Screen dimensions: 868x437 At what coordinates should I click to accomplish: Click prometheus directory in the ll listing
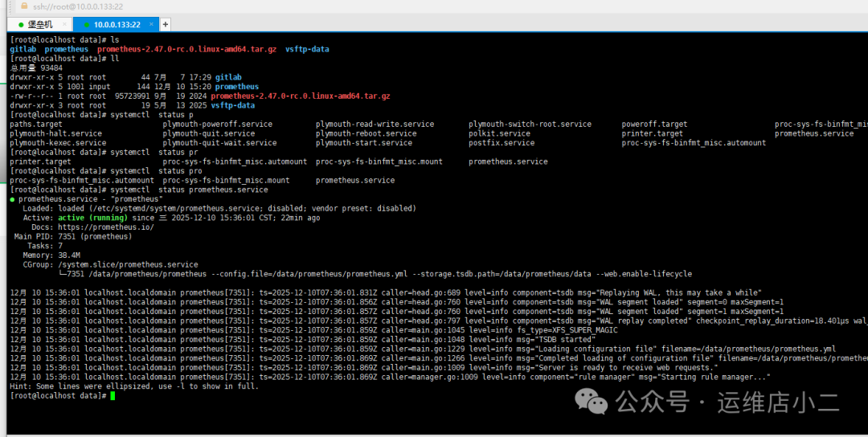click(x=237, y=87)
